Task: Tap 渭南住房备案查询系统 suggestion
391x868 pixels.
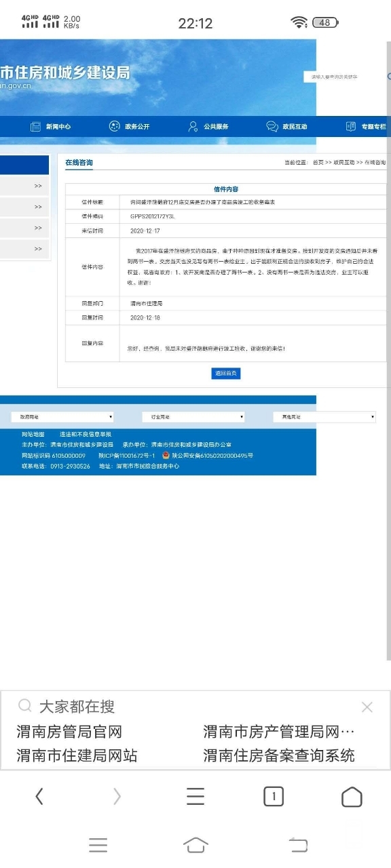Action: coord(279,755)
